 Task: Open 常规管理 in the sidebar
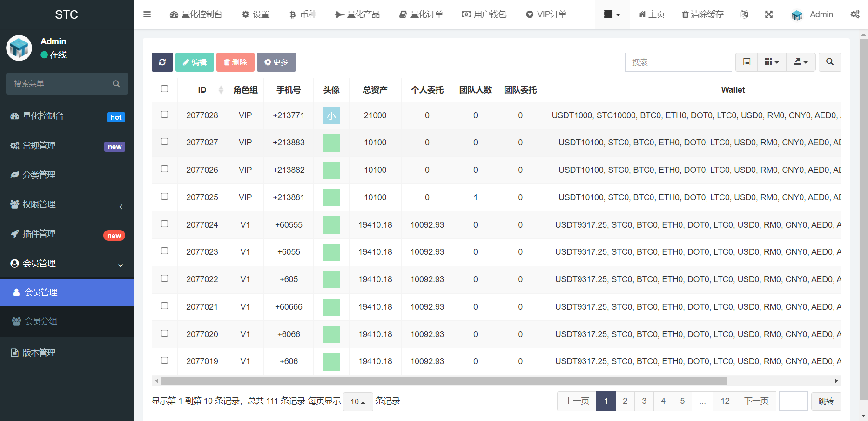coord(67,146)
